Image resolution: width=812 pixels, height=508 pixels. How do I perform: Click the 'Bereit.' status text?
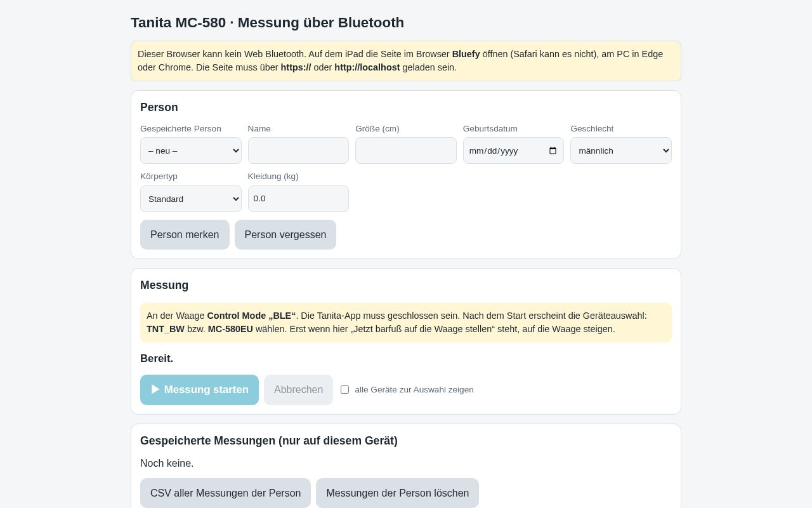157,359
